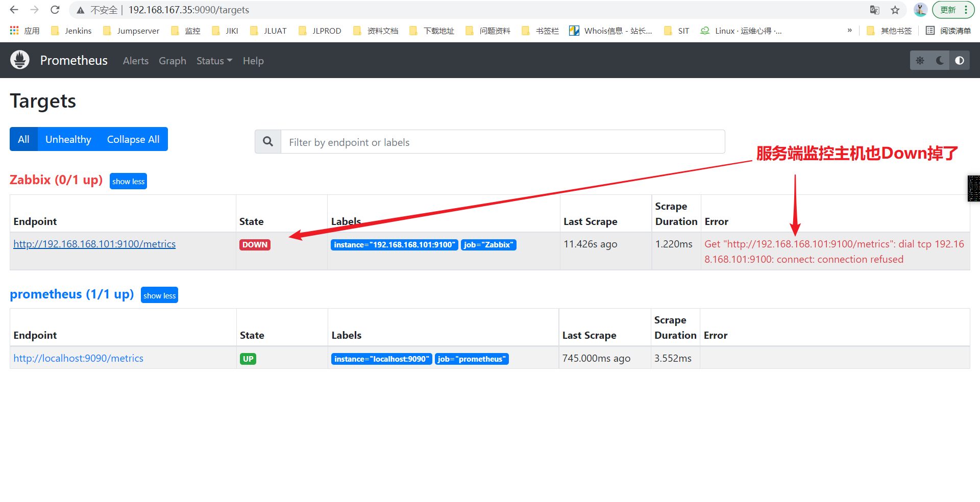Screen dimensions: 980x502
Task: Collapse prometheus group with show less
Action: point(159,295)
